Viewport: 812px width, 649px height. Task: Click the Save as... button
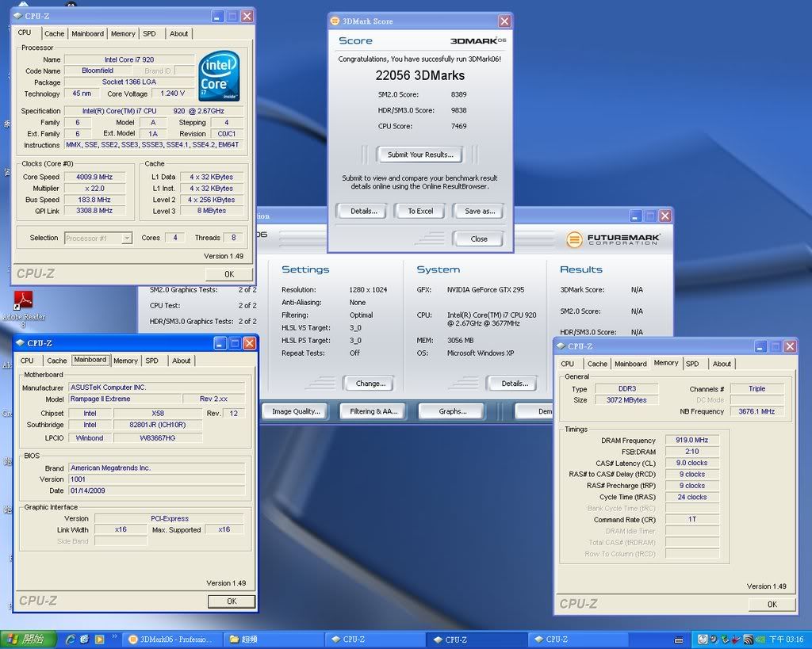click(x=480, y=211)
